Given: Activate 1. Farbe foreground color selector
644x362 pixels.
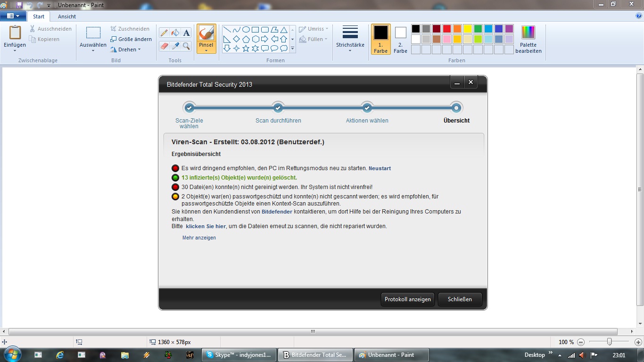Looking at the screenshot, I should click(380, 40).
